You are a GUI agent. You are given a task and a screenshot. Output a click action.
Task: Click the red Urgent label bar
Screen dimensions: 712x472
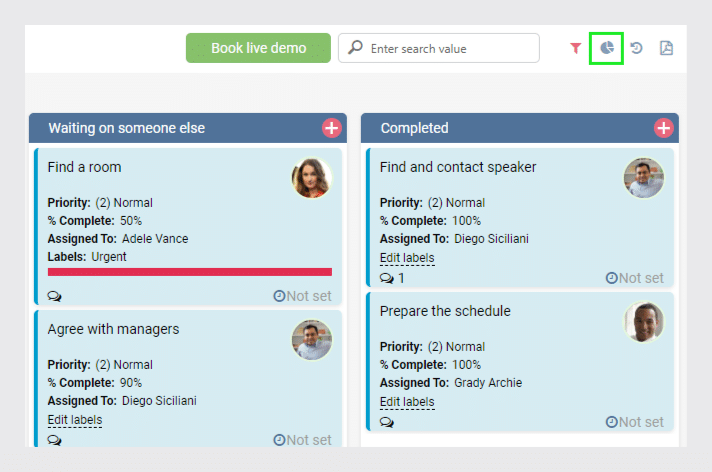coord(189,272)
